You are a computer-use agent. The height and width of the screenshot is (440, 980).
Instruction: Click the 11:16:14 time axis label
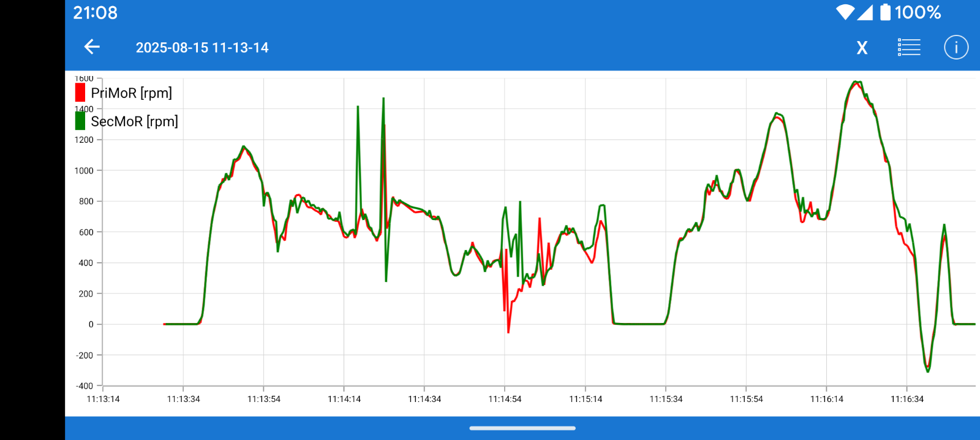(827, 399)
